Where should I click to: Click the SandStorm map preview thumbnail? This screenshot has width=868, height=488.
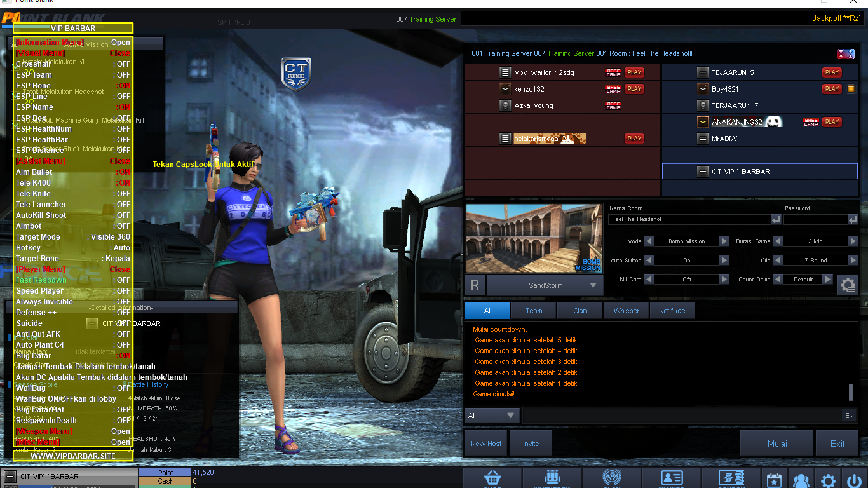(x=534, y=238)
